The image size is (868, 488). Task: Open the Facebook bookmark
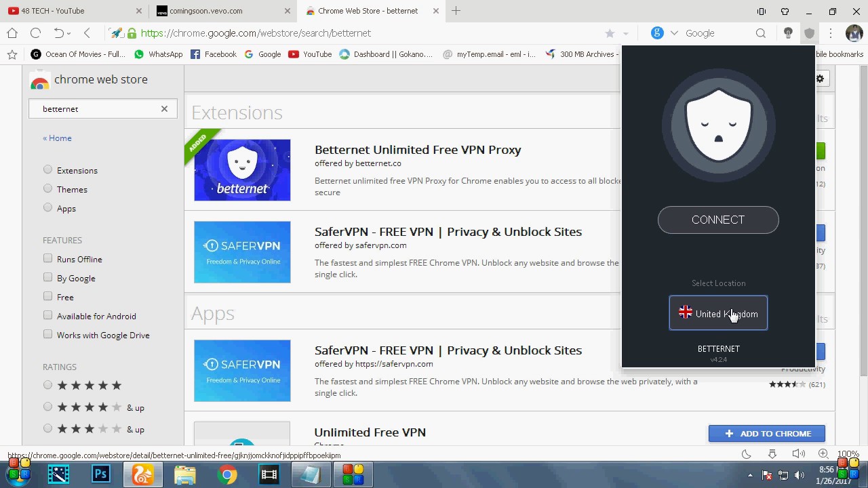coord(214,54)
